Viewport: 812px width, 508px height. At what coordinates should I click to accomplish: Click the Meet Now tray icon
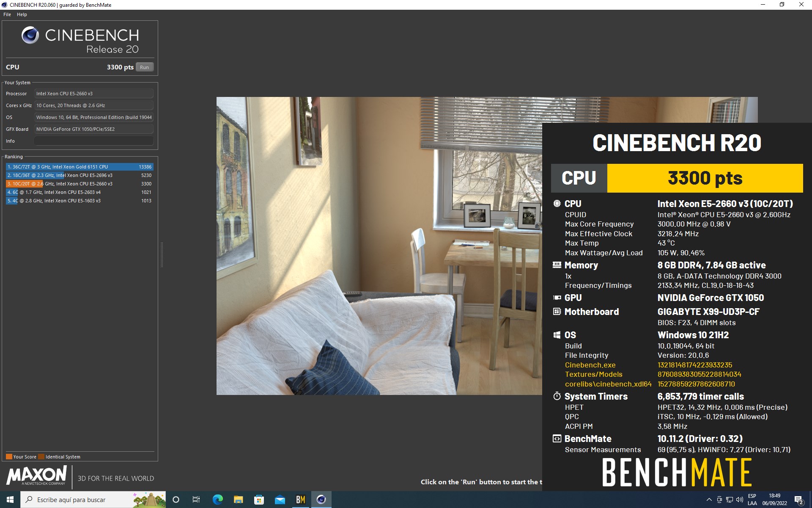(x=719, y=500)
